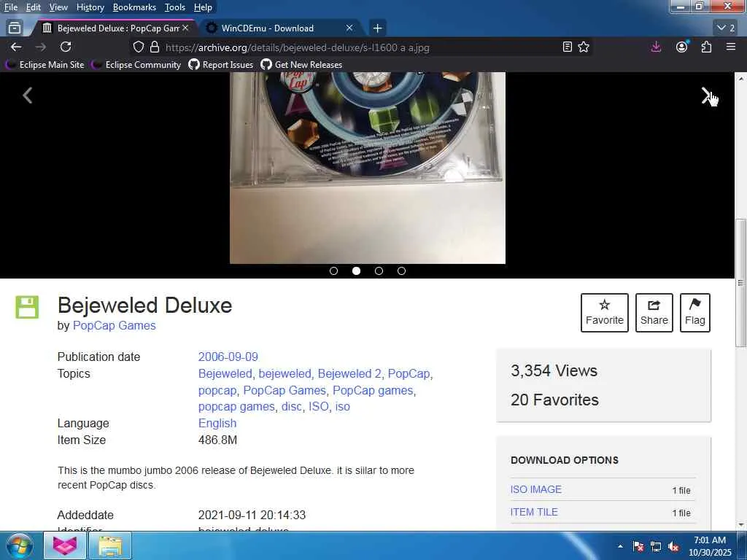Open Eclipse Main Site bookmark
Screen dimensions: 747x560
tap(46, 64)
